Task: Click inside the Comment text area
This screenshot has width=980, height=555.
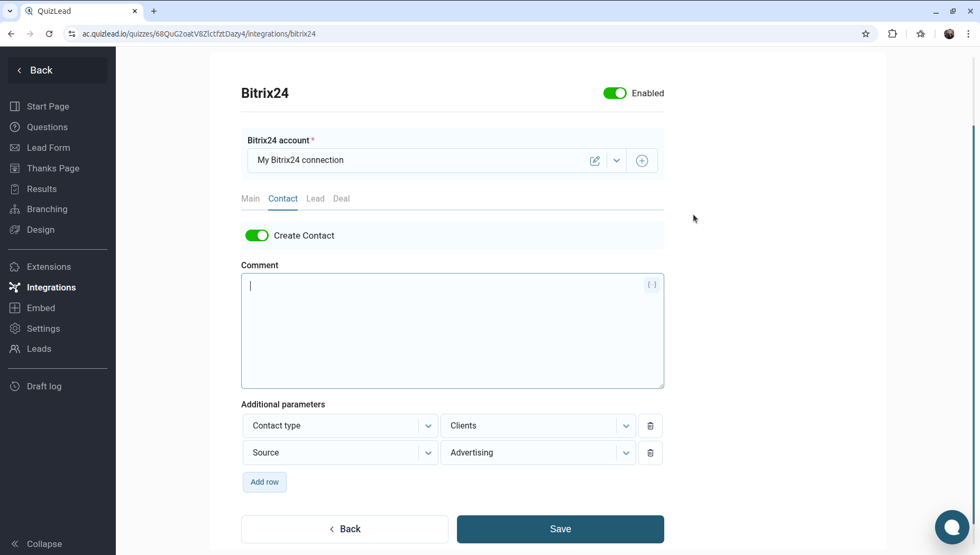Action: click(444, 333)
